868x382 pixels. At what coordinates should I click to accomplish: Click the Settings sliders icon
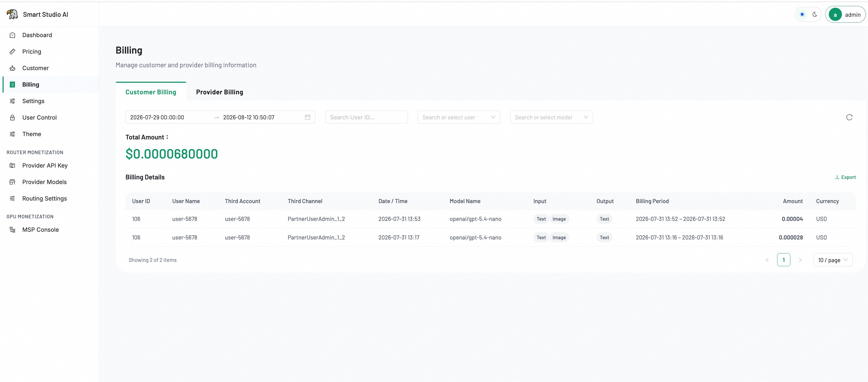coord(12,101)
